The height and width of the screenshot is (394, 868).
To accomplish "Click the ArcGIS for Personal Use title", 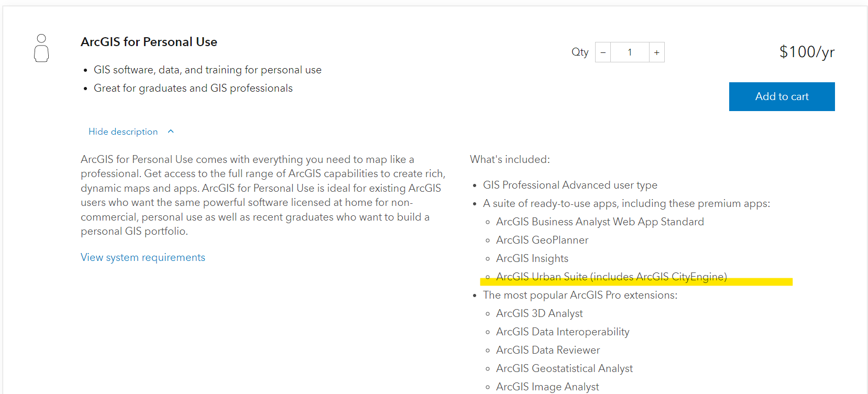I will click(149, 42).
